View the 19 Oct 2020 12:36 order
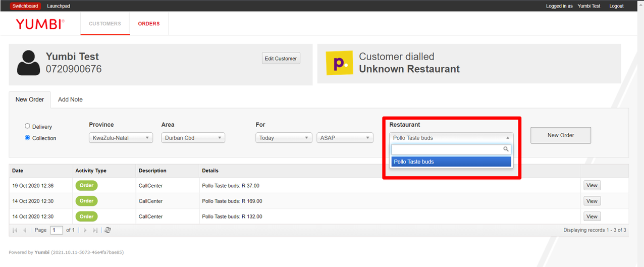 [592, 185]
